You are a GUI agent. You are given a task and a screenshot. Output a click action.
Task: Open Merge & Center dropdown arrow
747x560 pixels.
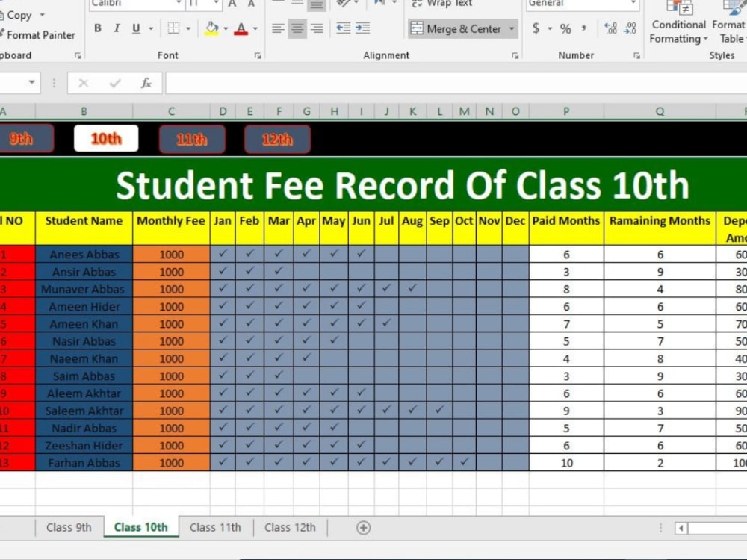pyautogui.click(x=512, y=29)
